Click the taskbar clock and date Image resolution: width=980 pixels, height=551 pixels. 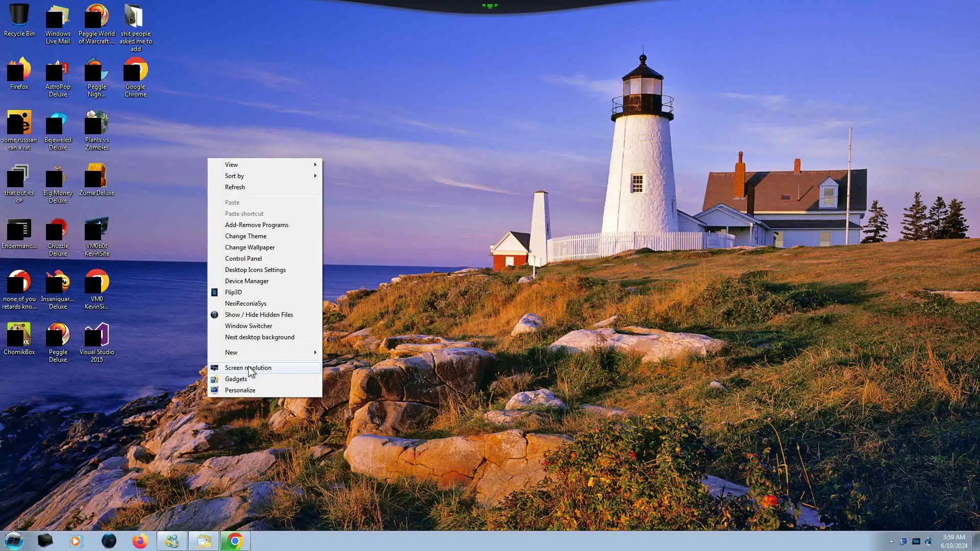tap(953, 541)
